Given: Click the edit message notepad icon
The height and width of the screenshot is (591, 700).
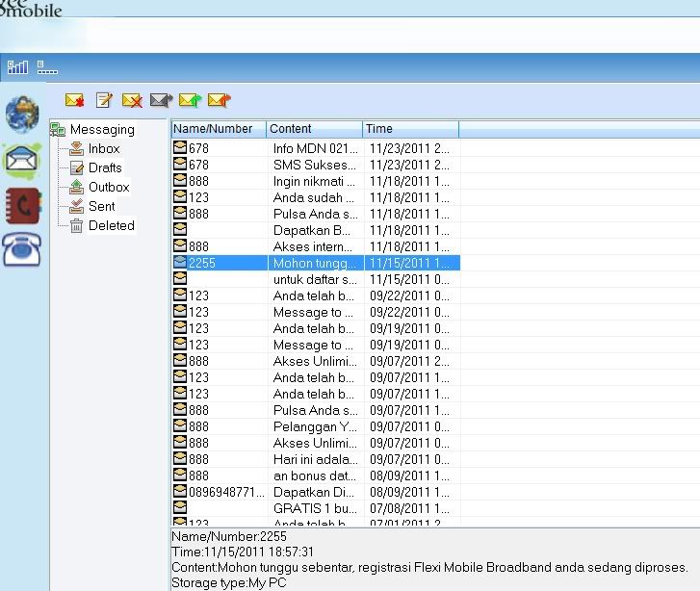Looking at the screenshot, I should coord(104,100).
